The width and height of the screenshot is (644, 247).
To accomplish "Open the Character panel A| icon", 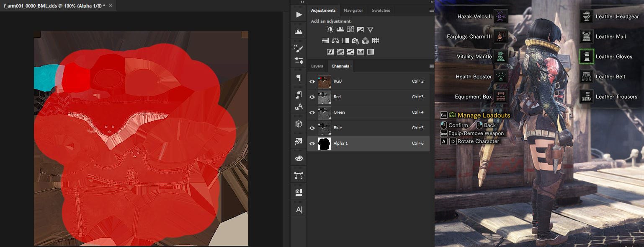I will [299, 210].
